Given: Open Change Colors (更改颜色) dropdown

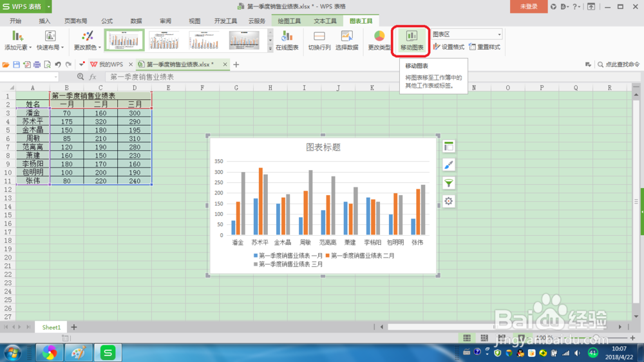Looking at the screenshot, I should [x=87, y=41].
